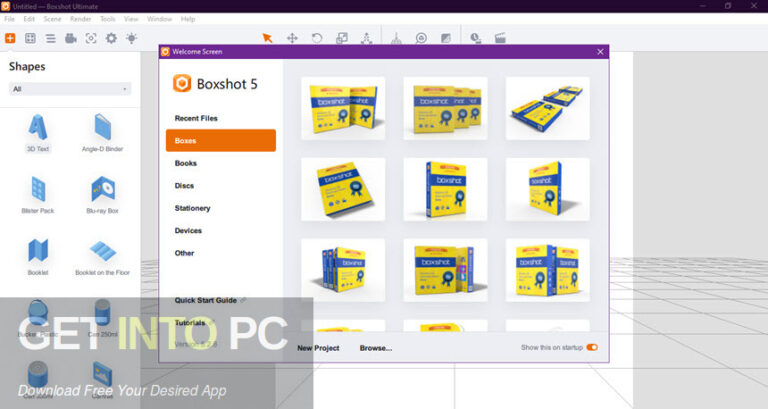Screen dimensions: 768x409
Task: Choose the box with colorful case template
Action: point(445,270)
